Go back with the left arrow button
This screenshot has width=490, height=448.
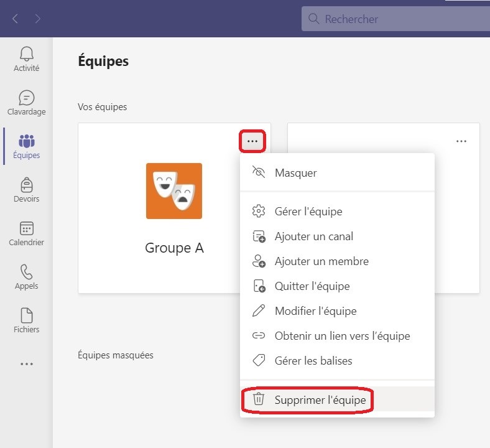16,19
